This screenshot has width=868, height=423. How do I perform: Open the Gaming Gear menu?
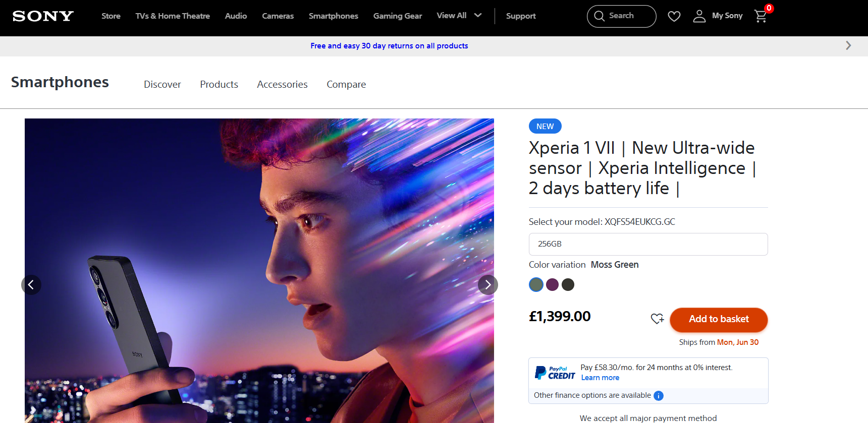pos(398,16)
